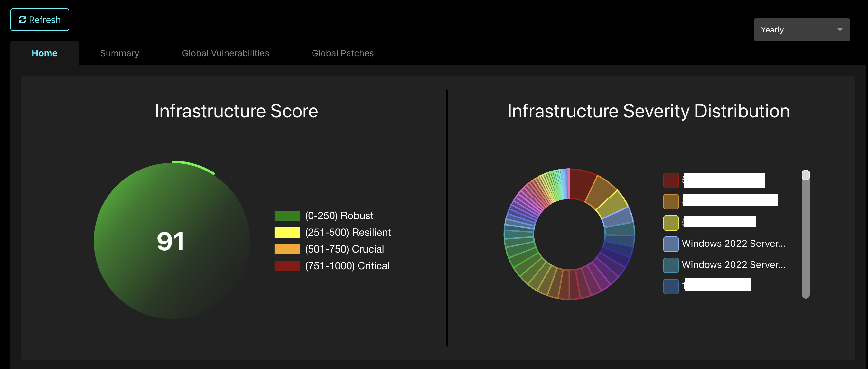Switch to the Summary tab
Screen dimensions: 868x369
119,53
